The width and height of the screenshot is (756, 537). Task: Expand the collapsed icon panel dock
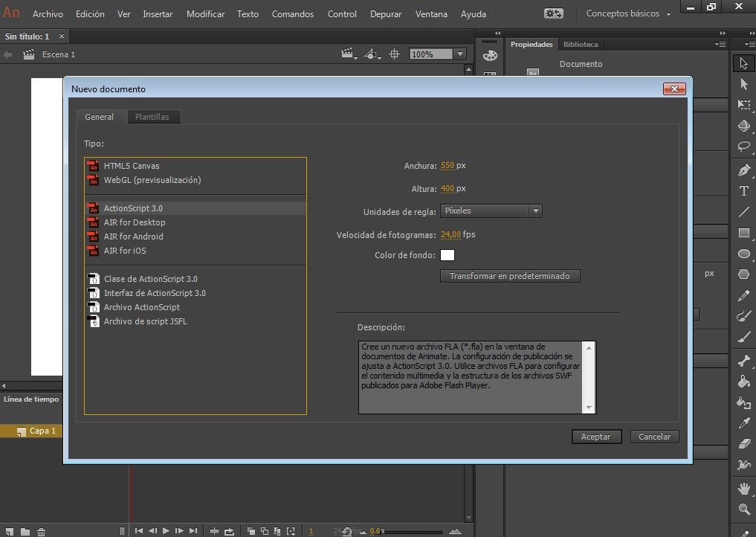coord(497,33)
